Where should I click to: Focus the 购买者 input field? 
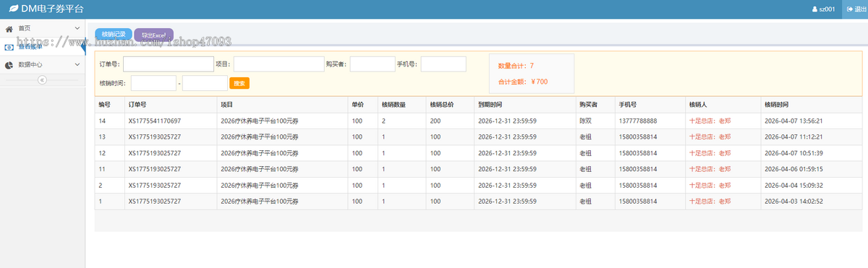point(373,64)
